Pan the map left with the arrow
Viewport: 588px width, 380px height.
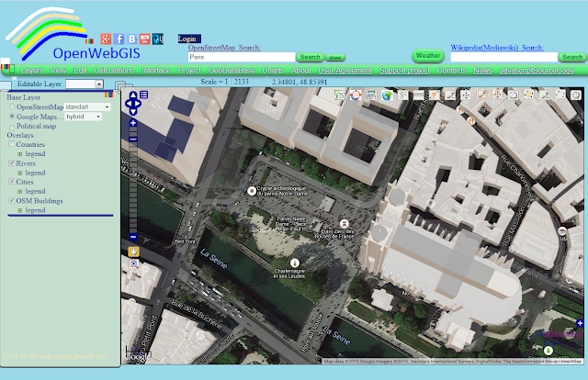[128, 104]
